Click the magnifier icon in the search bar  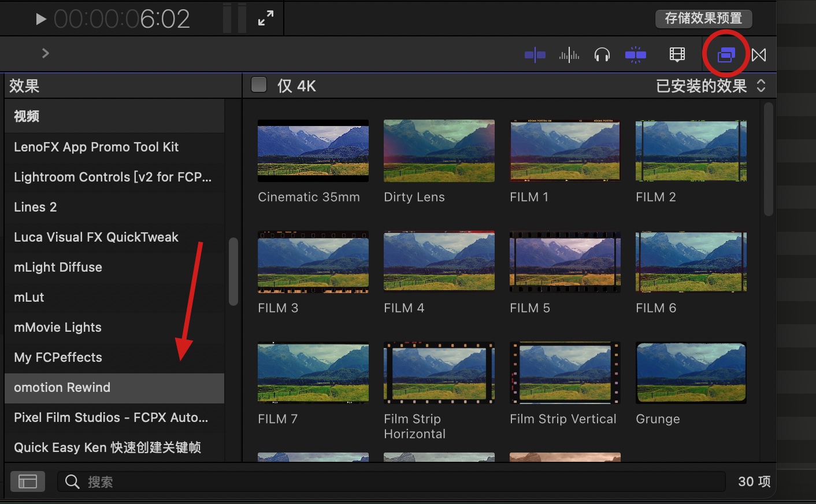pyautogui.click(x=71, y=481)
